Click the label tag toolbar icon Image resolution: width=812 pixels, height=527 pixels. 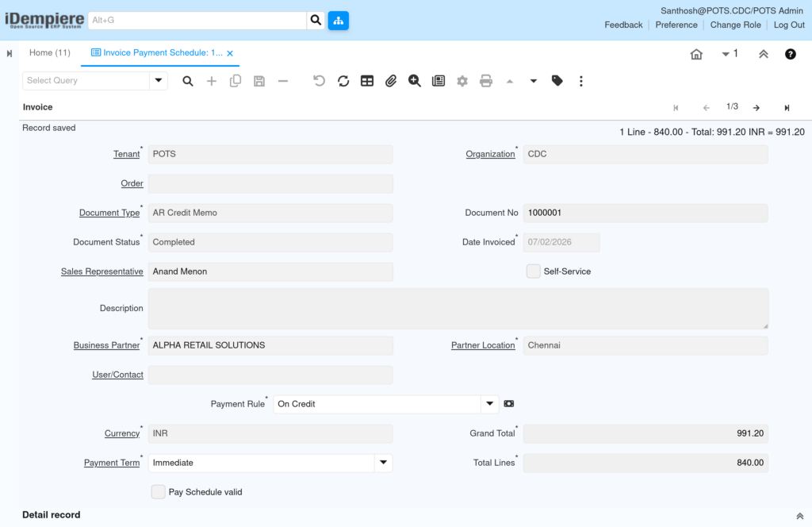pyautogui.click(x=557, y=81)
